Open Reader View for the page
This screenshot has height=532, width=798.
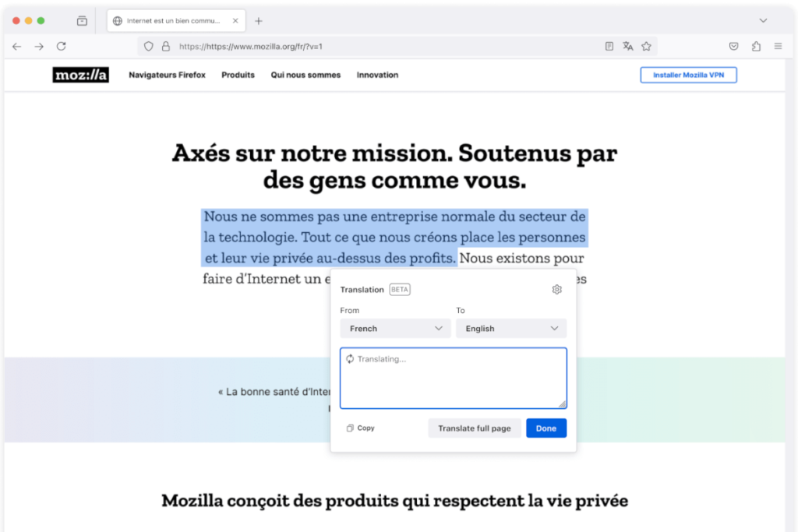(609, 46)
